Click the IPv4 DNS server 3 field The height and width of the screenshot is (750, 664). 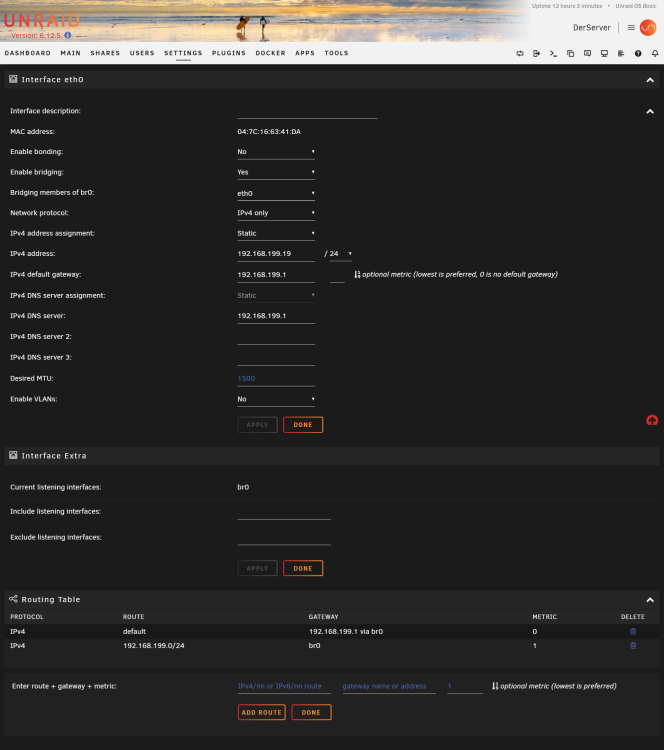276,358
